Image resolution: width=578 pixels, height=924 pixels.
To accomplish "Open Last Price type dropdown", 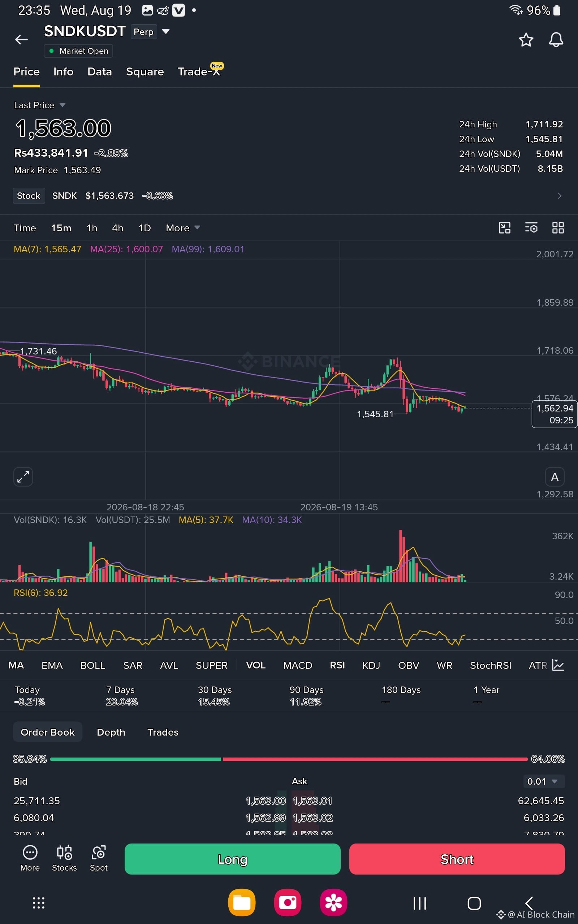I will tap(40, 105).
